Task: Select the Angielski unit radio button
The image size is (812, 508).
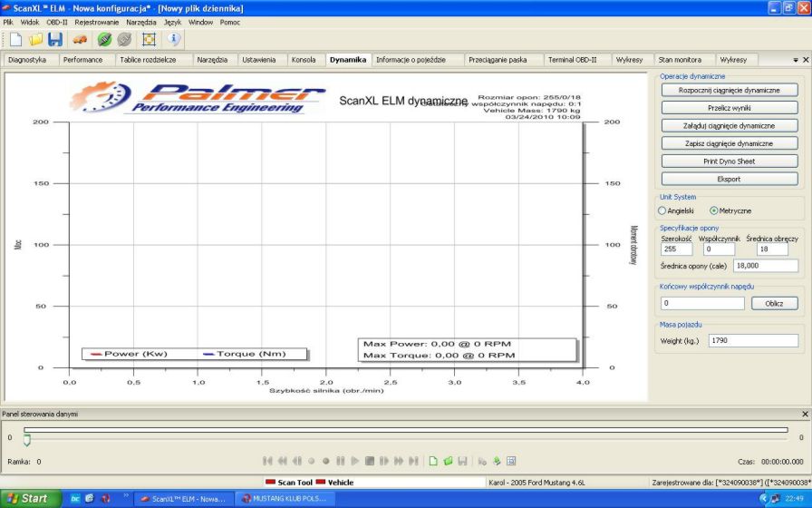Action: click(662, 210)
